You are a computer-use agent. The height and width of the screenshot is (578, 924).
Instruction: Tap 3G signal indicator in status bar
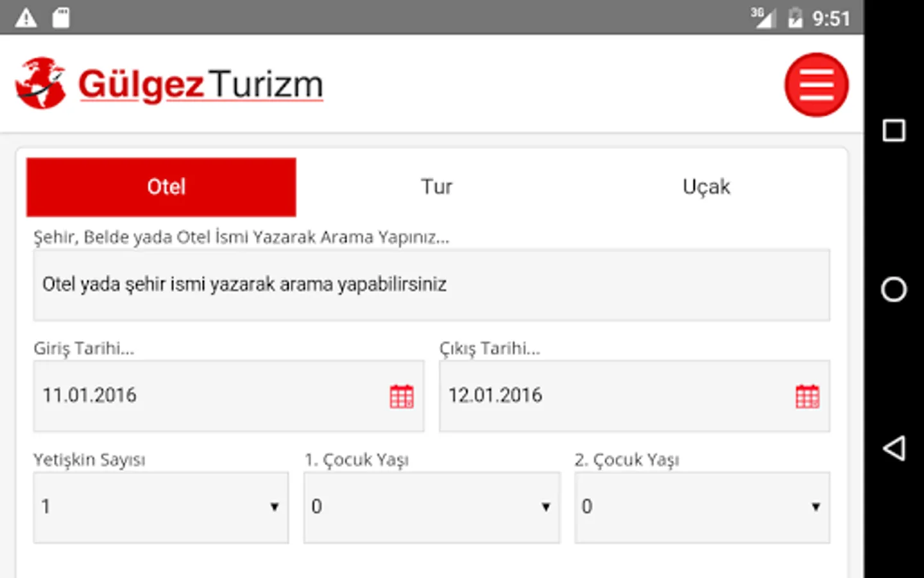point(763,17)
